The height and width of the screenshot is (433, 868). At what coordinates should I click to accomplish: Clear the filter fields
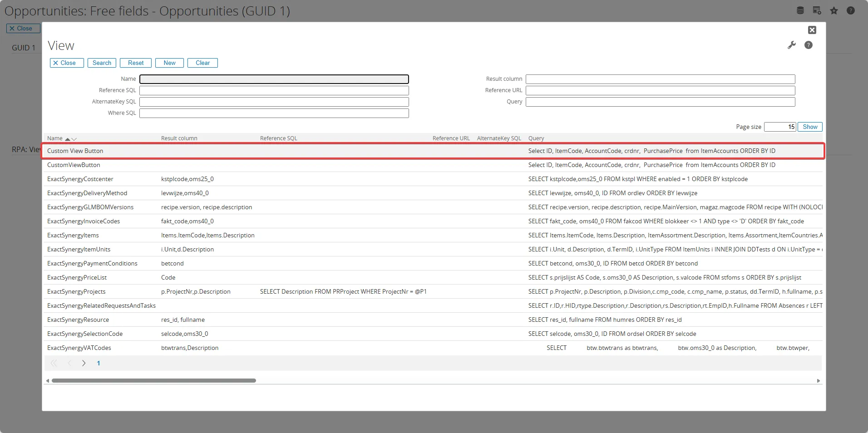tap(202, 63)
